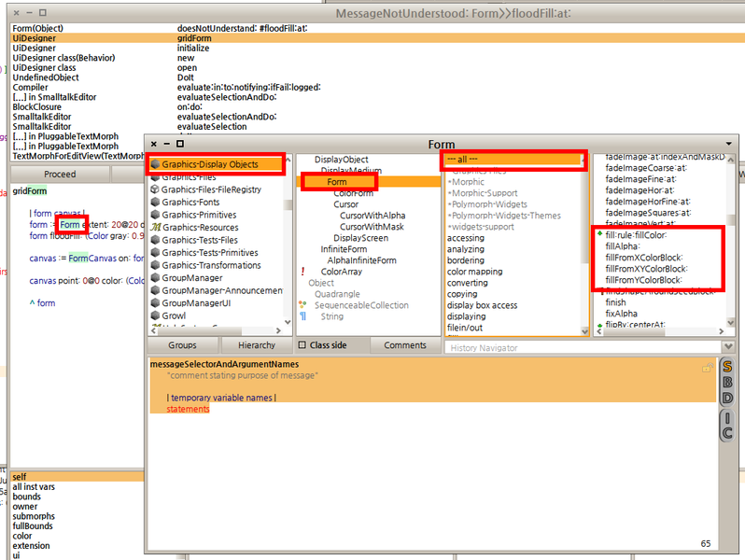The width and height of the screenshot is (745, 560).
Task: Click the B bytecode button in side panel
Action: pos(727,383)
